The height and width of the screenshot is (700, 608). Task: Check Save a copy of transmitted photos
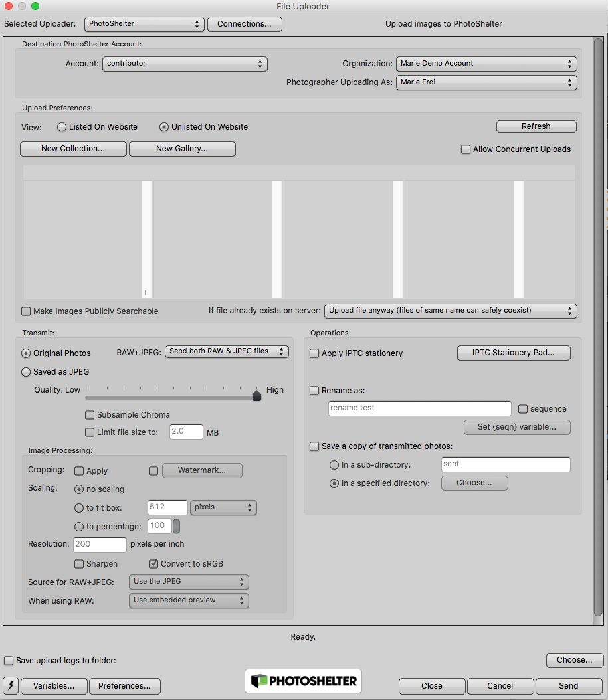(x=314, y=446)
